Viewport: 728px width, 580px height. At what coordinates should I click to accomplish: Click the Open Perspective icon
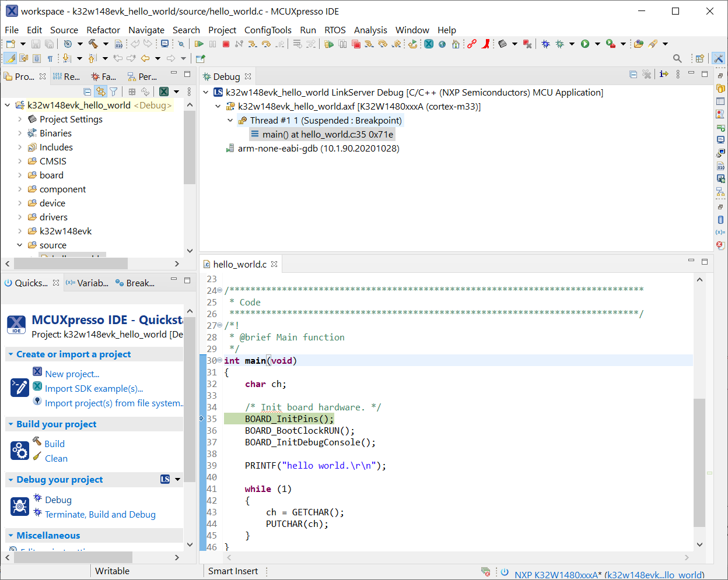700,58
